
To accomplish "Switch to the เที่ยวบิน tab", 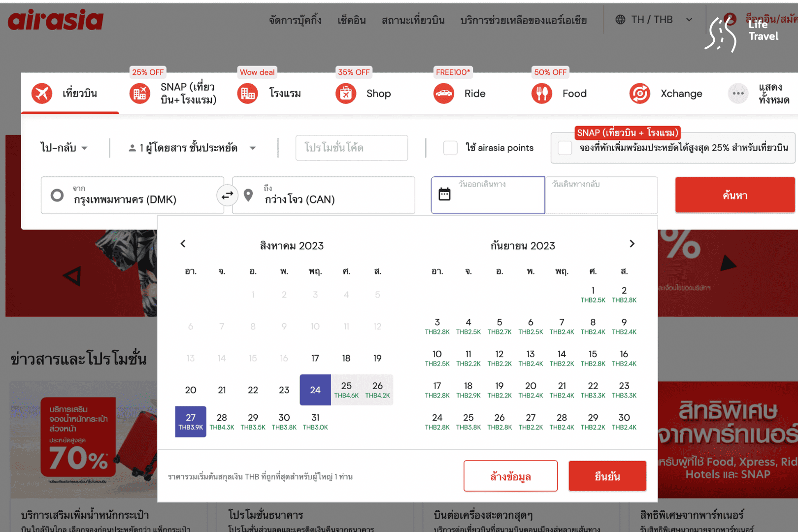I will [70, 94].
